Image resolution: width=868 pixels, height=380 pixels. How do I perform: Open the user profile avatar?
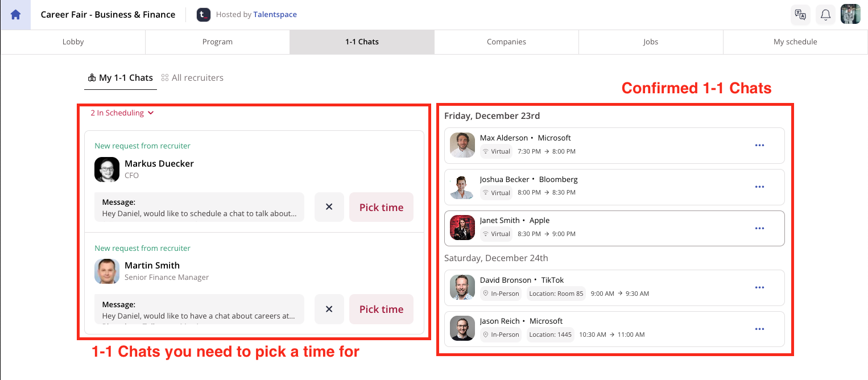point(850,15)
